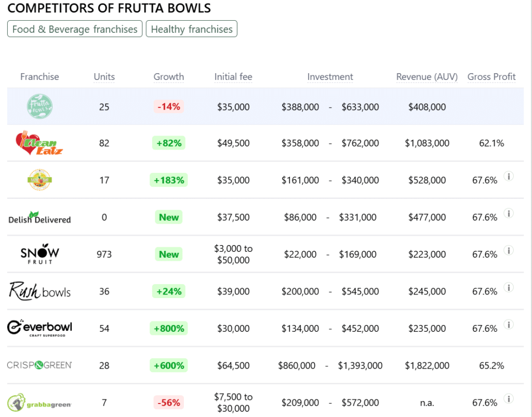This screenshot has width=532, height=417.
Task: Click the 62.1% gross profit value
Action: pos(491,143)
